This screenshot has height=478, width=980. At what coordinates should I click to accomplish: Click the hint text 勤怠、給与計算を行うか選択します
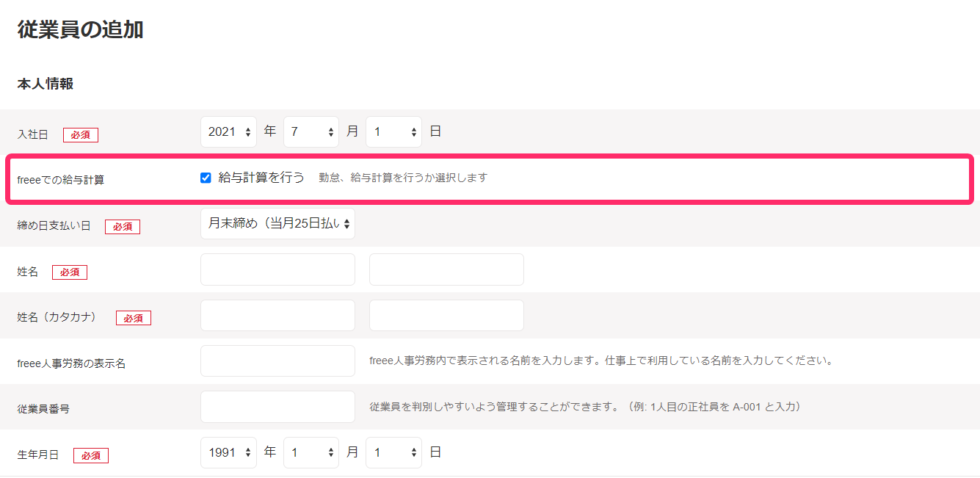403,178
